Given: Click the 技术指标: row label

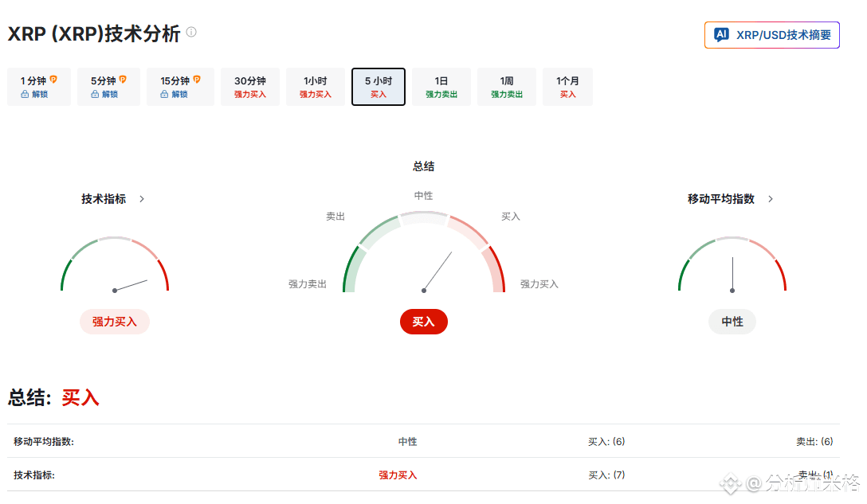Looking at the screenshot, I should pyautogui.click(x=34, y=475).
